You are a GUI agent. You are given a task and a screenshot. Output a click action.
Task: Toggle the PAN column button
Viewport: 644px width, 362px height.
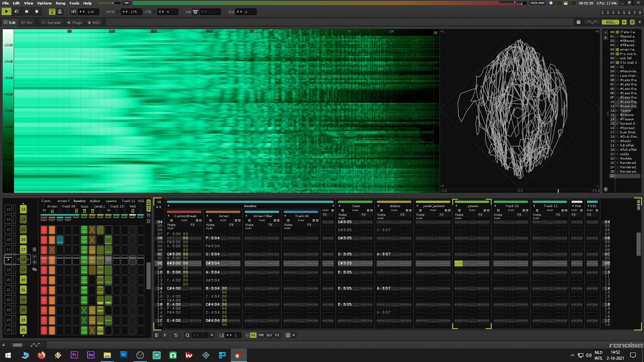[x=261, y=335]
